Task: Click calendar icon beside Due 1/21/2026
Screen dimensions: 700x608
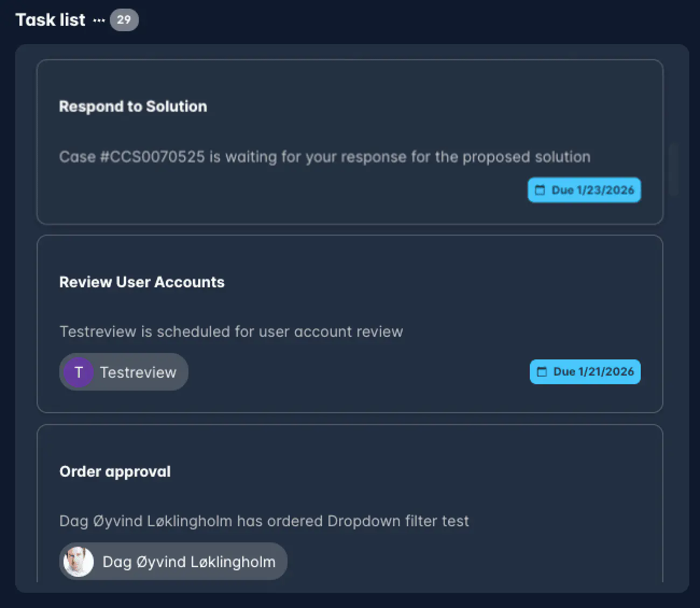Action: point(542,372)
